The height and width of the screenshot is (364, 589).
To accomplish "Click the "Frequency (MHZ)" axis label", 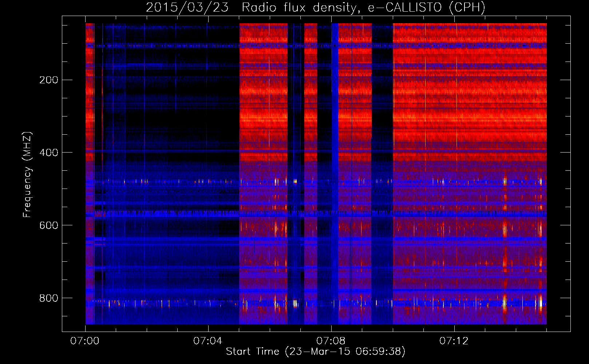I will [27, 175].
